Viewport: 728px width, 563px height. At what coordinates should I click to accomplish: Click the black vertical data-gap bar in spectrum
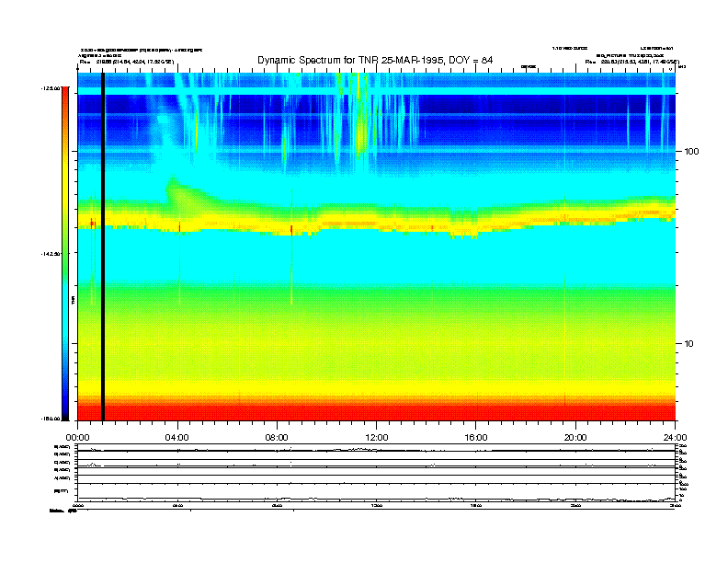click(103, 247)
